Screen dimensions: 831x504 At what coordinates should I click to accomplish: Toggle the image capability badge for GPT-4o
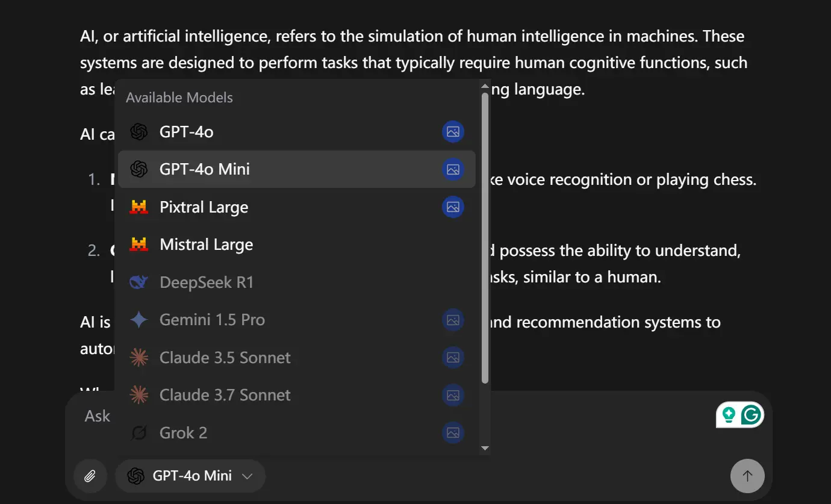tap(453, 131)
